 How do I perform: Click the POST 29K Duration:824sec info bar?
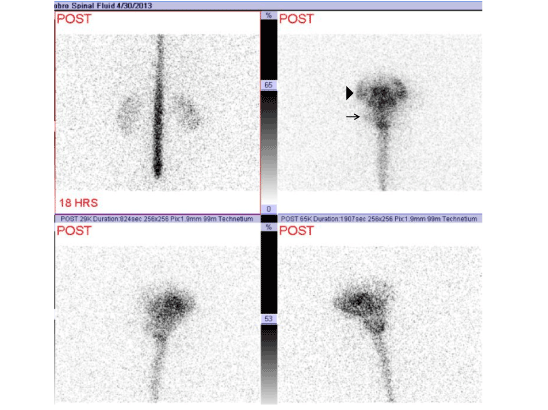coord(158,219)
